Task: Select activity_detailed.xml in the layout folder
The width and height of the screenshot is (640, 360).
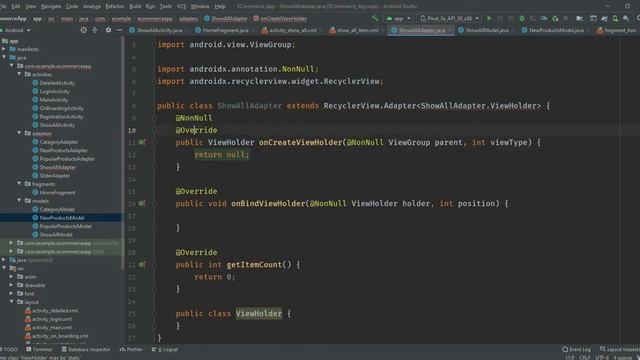Action: (x=55, y=311)
